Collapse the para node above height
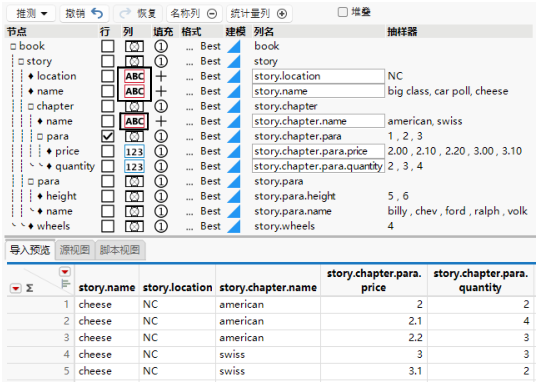The image size is (538, 384). [x=31, y=182]
